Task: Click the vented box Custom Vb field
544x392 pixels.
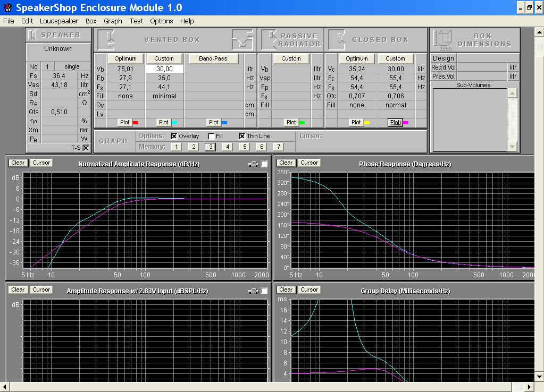Action: pos(164,69)
